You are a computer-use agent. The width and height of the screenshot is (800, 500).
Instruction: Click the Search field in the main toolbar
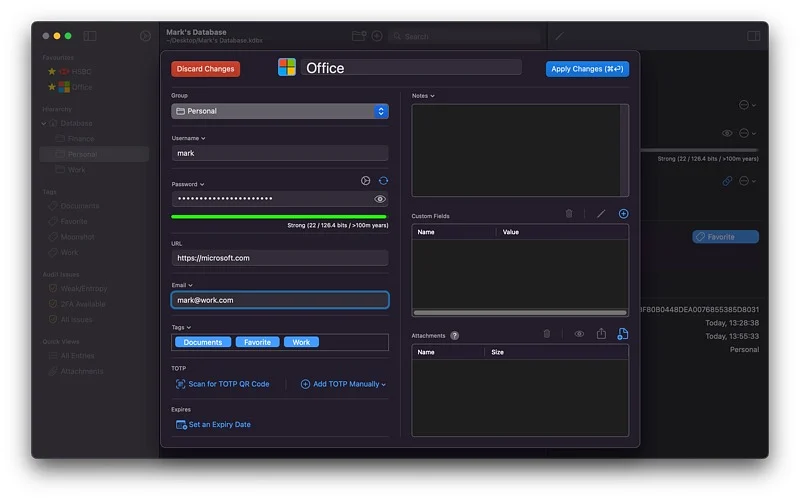click(x=465, y=36)
